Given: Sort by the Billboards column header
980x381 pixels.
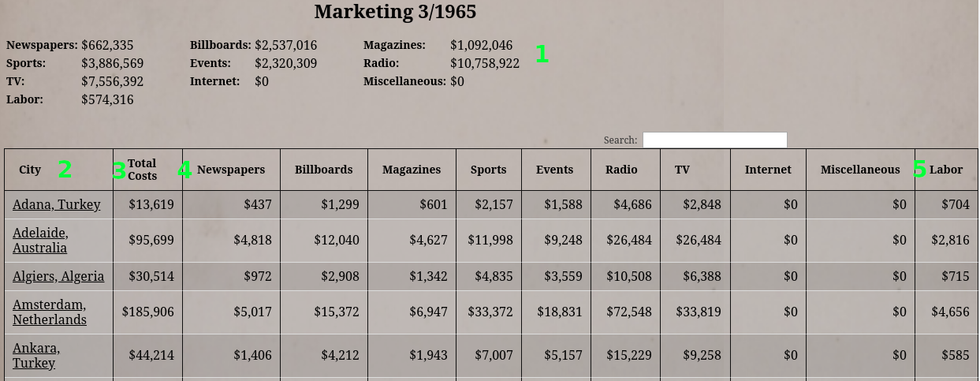Looking at the screenshot, I should (x=323, y=170).
